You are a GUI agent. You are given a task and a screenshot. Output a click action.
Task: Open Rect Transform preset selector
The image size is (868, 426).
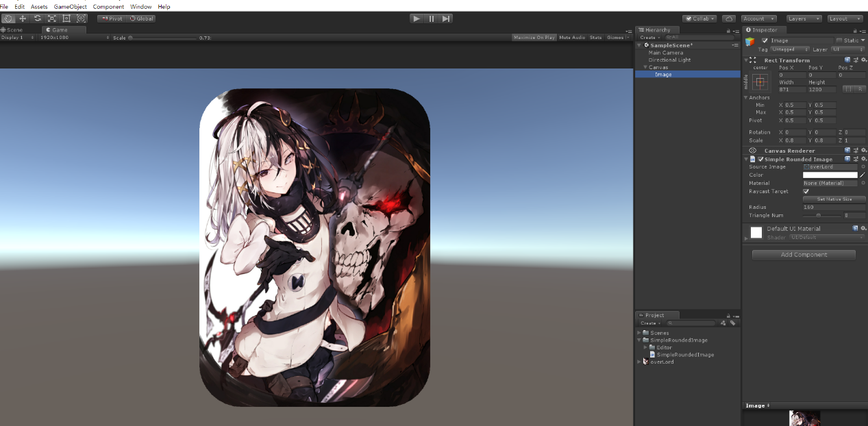[x=855, y=60]
